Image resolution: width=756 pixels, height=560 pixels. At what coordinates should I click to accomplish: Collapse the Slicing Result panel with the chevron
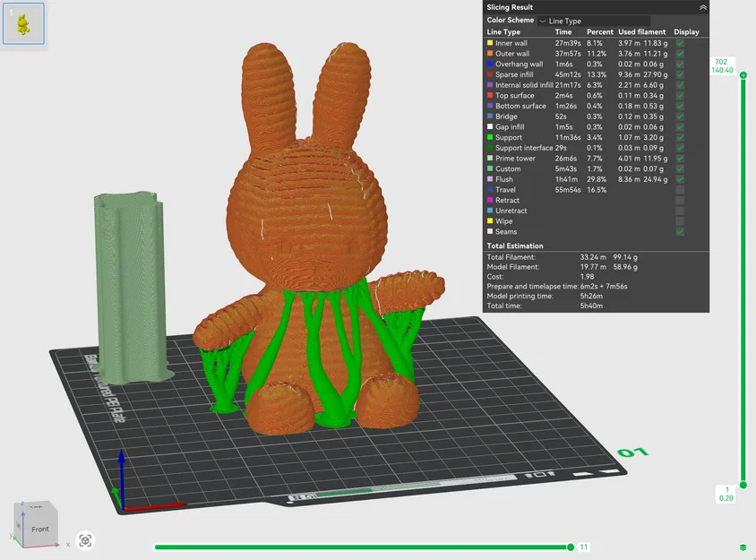tap(702, 7)
